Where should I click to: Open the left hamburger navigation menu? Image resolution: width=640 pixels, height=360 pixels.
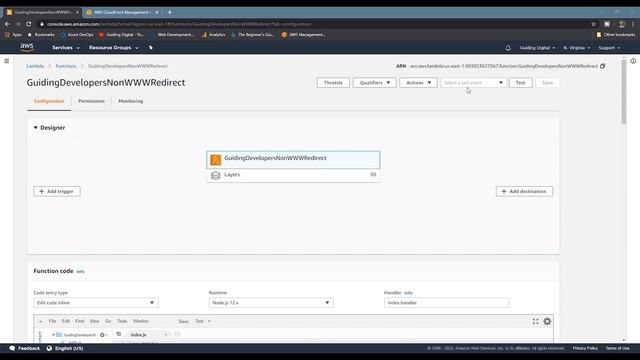[x=7, y=61]
